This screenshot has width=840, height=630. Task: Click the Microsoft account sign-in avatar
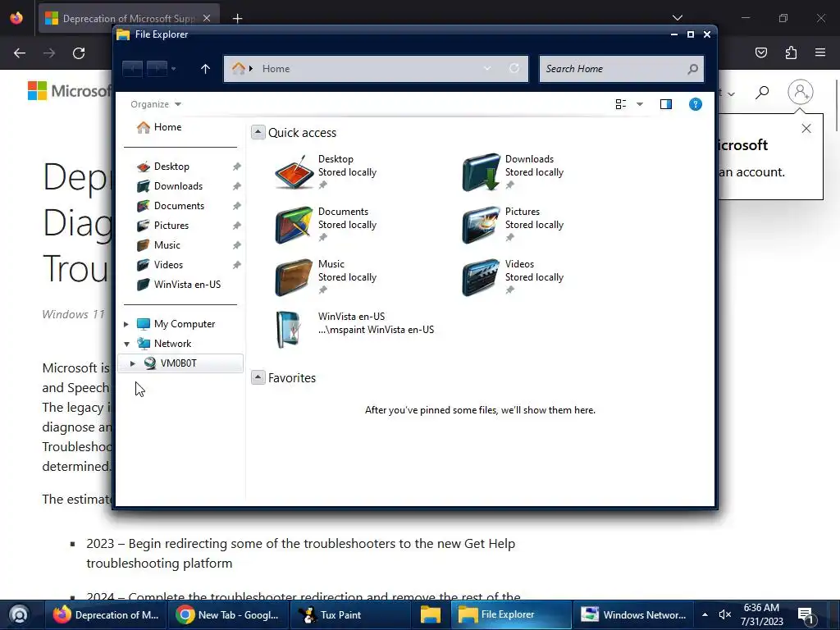[801, 92]
